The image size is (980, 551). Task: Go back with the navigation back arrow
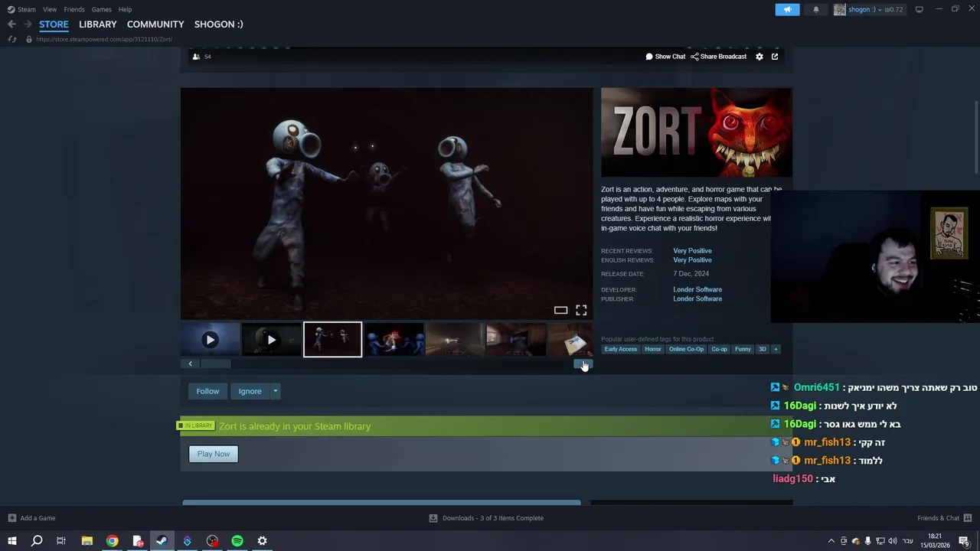click(x=11, y=24)
